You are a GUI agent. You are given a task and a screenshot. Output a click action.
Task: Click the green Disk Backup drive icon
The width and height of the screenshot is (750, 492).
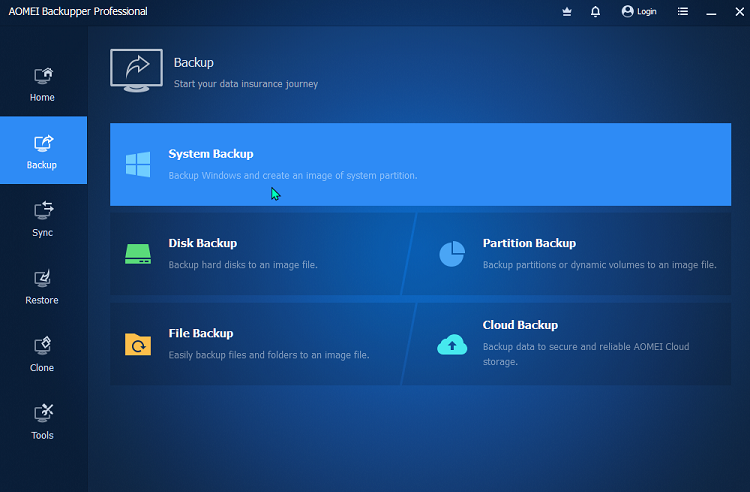[x=138, y=254]
